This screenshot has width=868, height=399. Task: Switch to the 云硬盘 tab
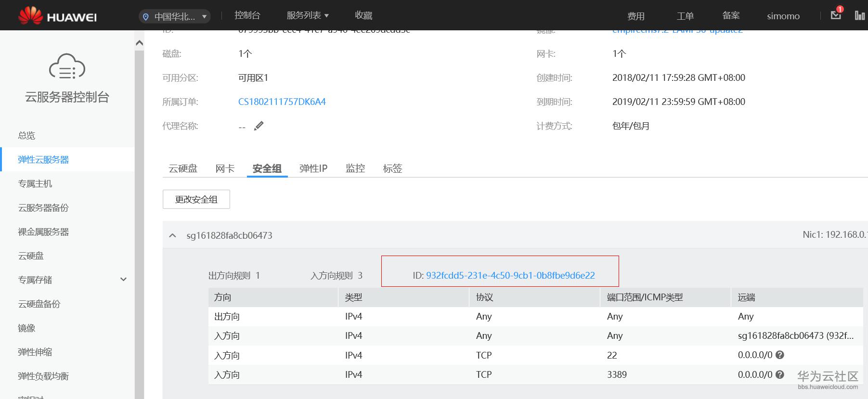click(183, 168)
